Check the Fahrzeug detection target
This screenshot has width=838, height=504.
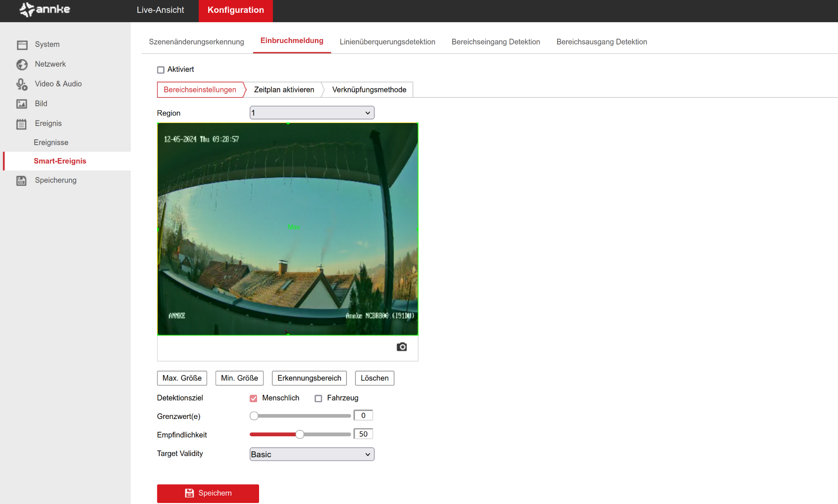click(x=318, y=398)
